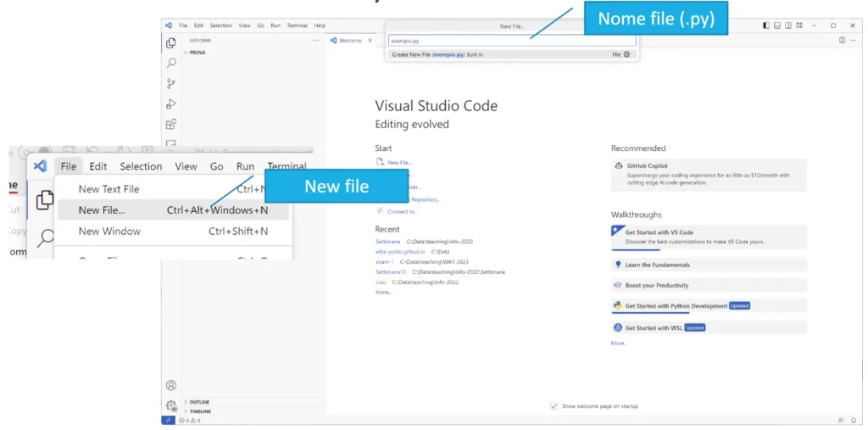Click the Explorer icon in zoomed inset
Image resolution: width=868 pixels, height=430 pixels.
[x=45, y=200]
